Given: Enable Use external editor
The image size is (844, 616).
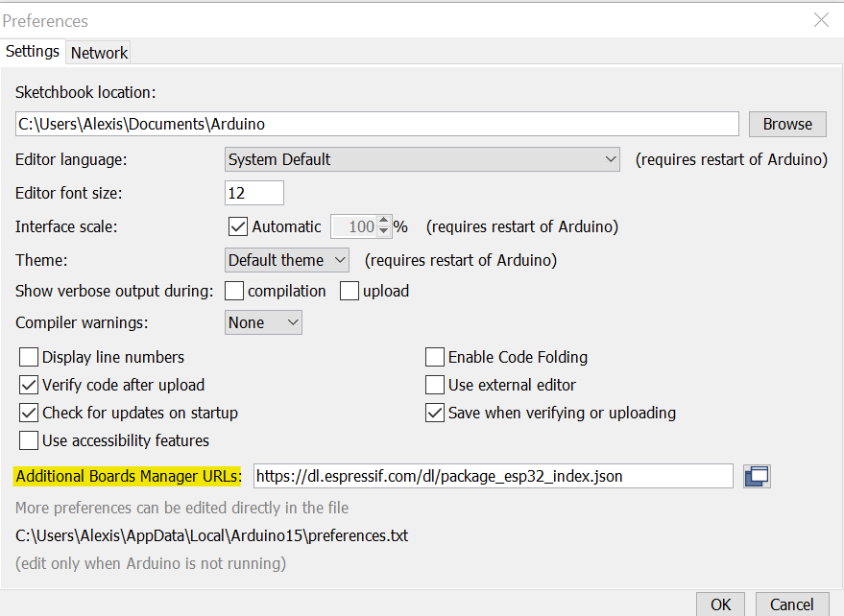Looking at the screenshot, I should 435,385.
